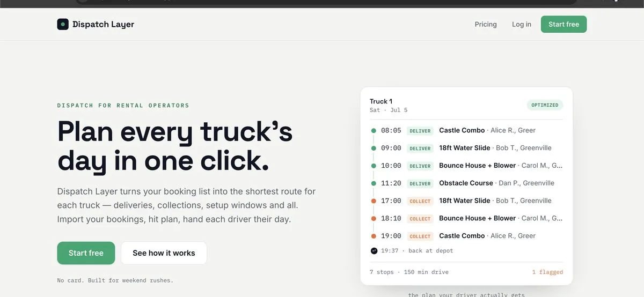Click the No card. Built for weekend rushes note
Image resolution: width=644 pixels, height=297 pixels.
(x=115, y=280)
